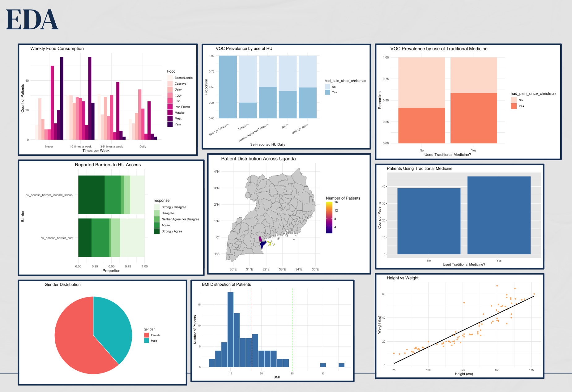Click the Strongly Disagree bar in VOC by HU chart
Screen dimensions: 572x392
point(228,87)
